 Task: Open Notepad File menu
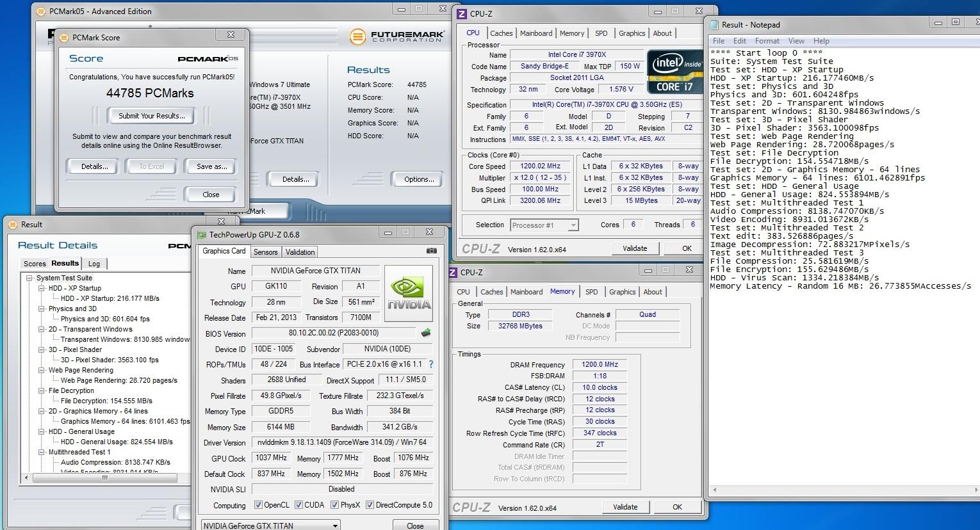coord(719,41)
